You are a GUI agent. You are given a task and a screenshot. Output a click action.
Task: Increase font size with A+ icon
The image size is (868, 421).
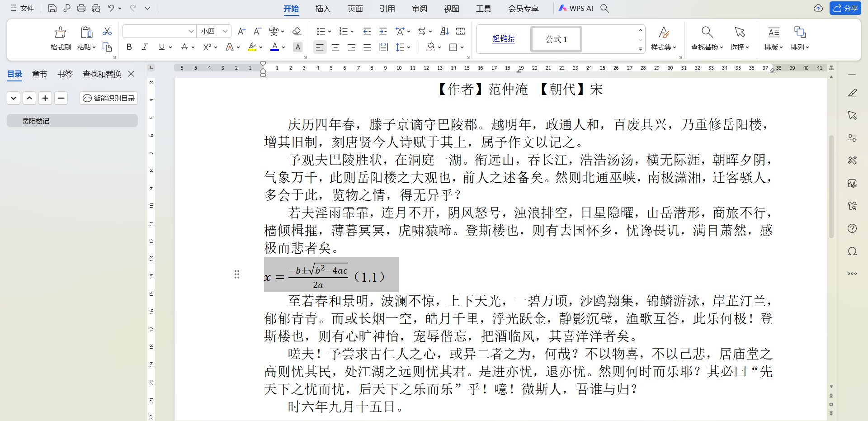[x=242, y=31]
